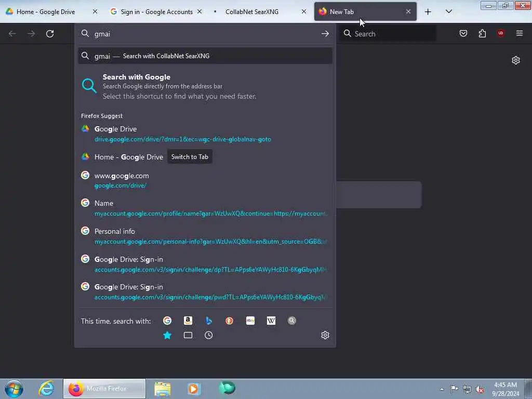Click the back navigation arrow
This screenshot has height=399, width=532.
pyautogui.click(x=12, y=34)
